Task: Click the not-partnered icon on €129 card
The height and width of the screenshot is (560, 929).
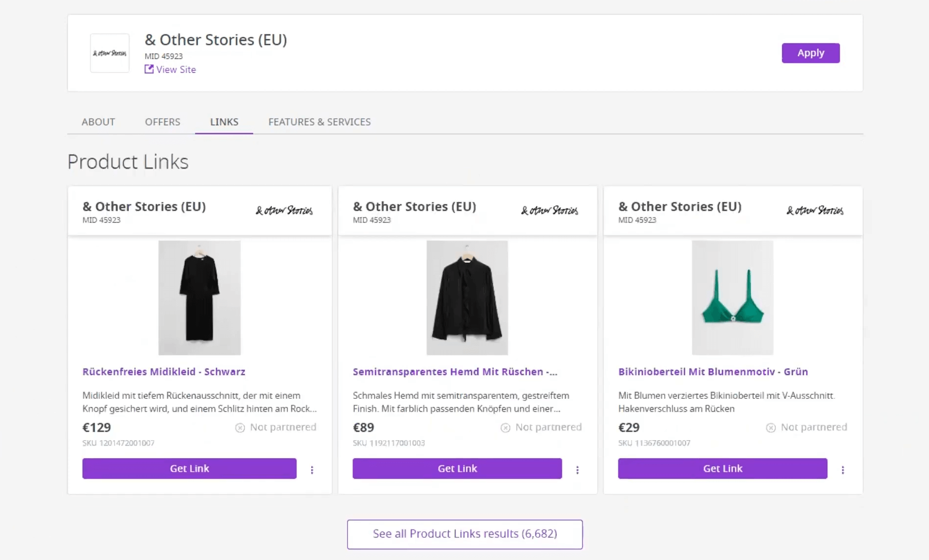Action: tap(240, 428)
